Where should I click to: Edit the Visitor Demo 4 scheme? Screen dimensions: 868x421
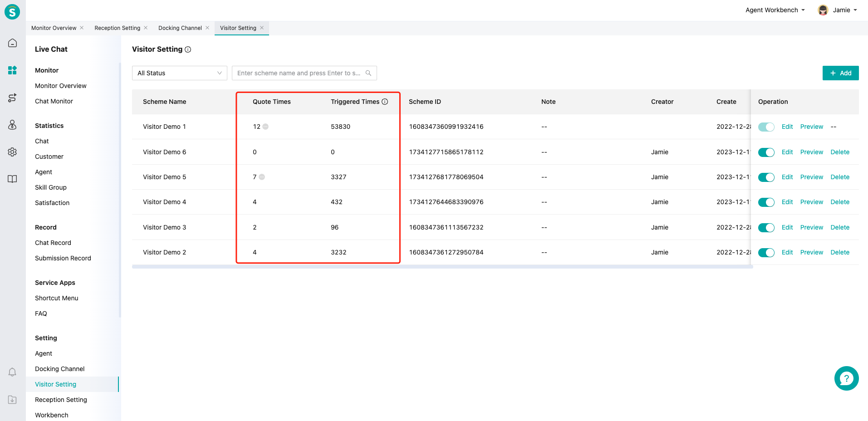click(x=787, y=202)
